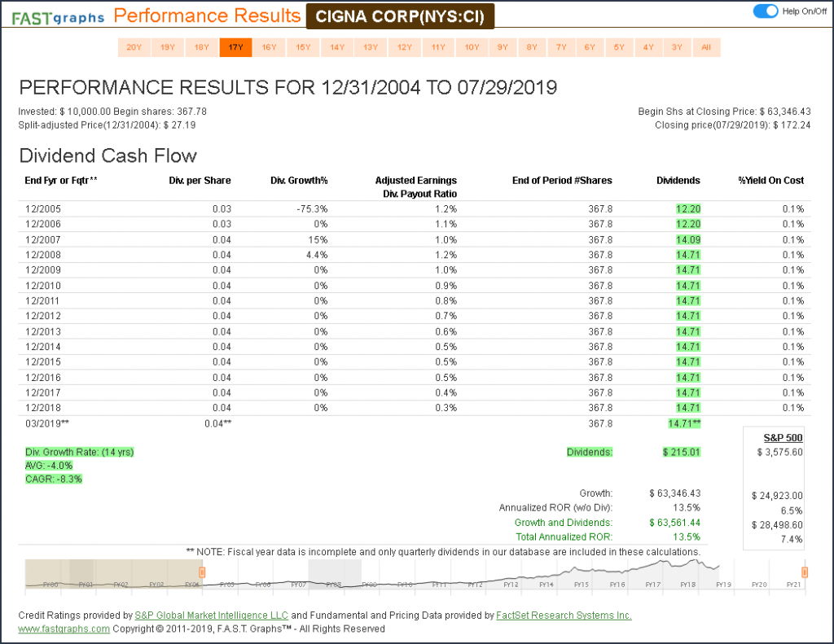This screenshot has width=834, height=644.
Task: Click the $ 63,561.44 growth and dividends value
Action: pos(674,523)
